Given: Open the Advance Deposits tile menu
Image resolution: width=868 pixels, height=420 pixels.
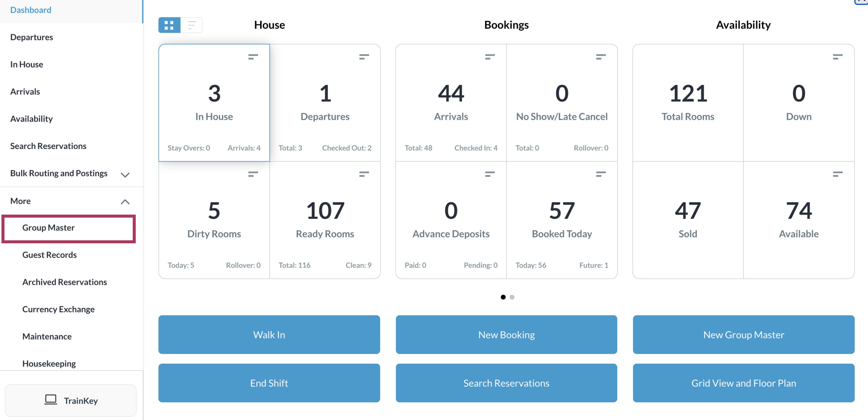Looking at the screenshot, I should (x=490, y=174).
